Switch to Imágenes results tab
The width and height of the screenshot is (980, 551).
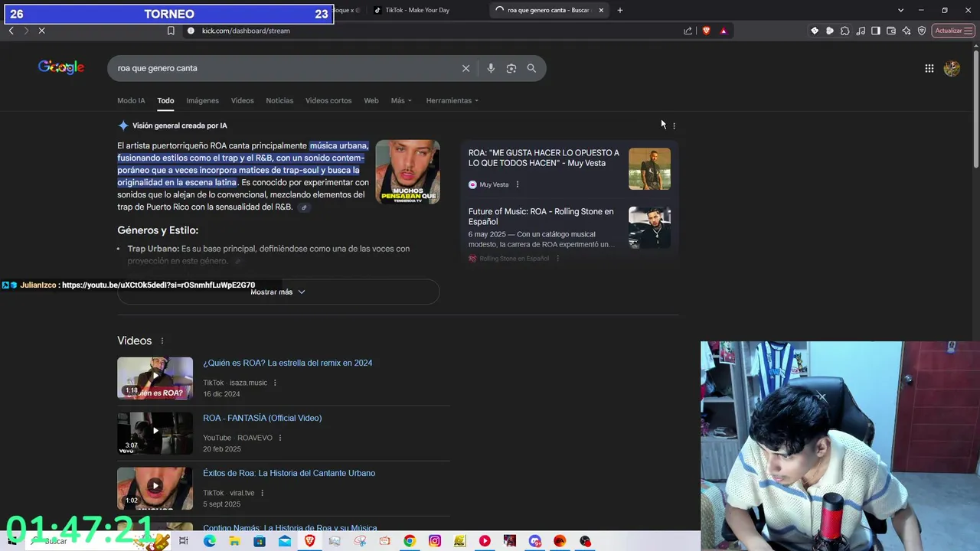(x=202, y=100)
